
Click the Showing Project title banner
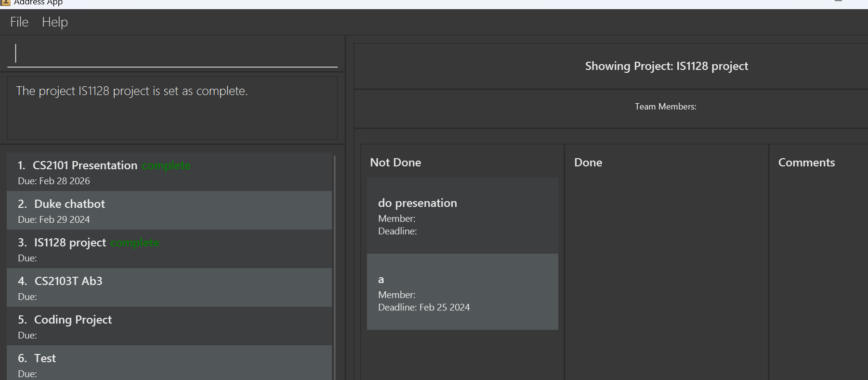click(x=667, y=66)
